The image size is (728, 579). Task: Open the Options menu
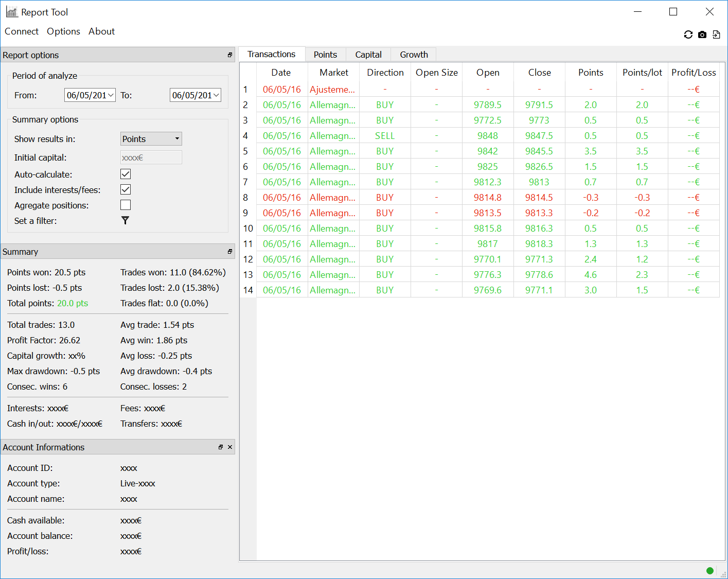[63, 31]
